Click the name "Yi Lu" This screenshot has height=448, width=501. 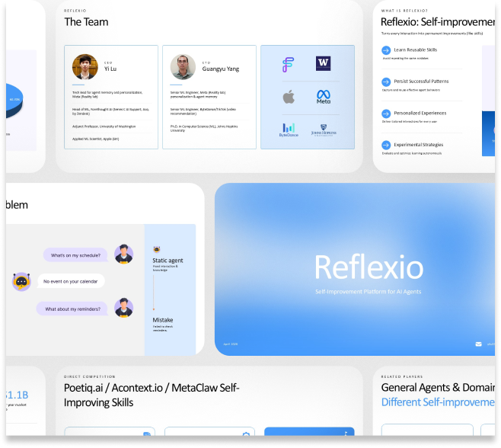pyautogui.click(x=110, y=69)
